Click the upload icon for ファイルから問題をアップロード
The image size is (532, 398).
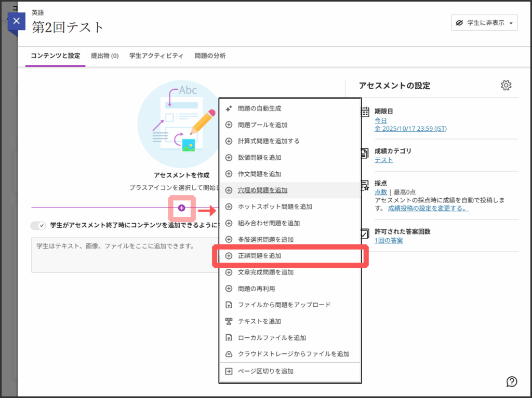pyautogui.click(x=229, y=305)
